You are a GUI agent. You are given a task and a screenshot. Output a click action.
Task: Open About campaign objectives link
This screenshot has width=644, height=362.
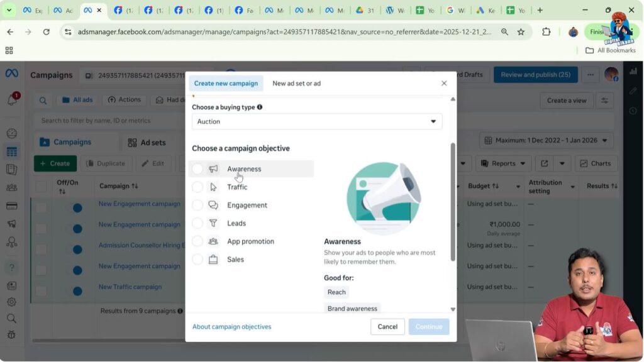(x=231, y=327)
